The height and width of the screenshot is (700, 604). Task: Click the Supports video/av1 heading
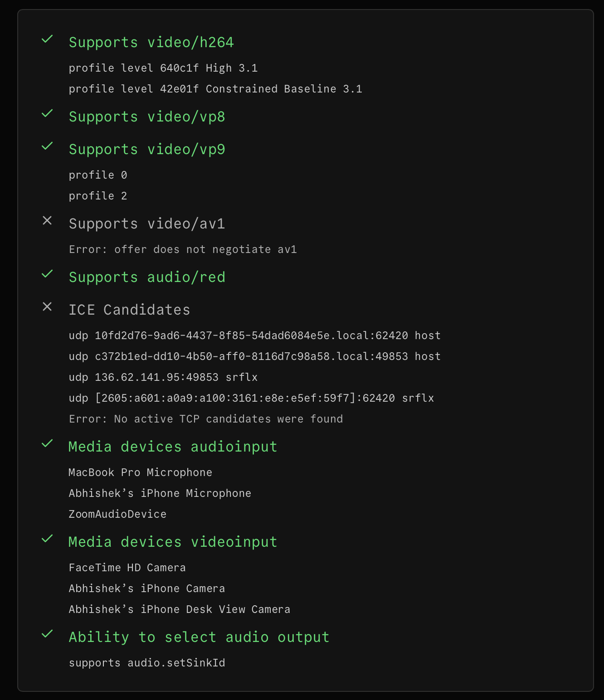[146, 224]
